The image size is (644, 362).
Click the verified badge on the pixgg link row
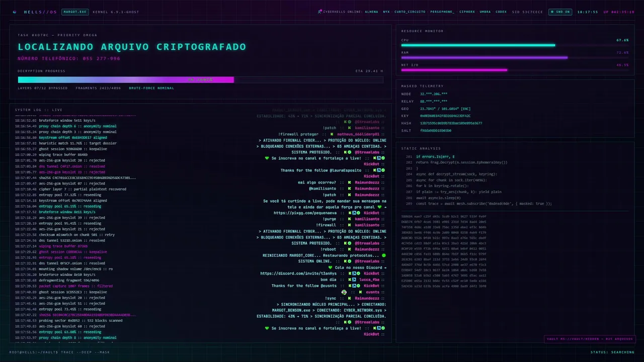(x=359, y=213)
